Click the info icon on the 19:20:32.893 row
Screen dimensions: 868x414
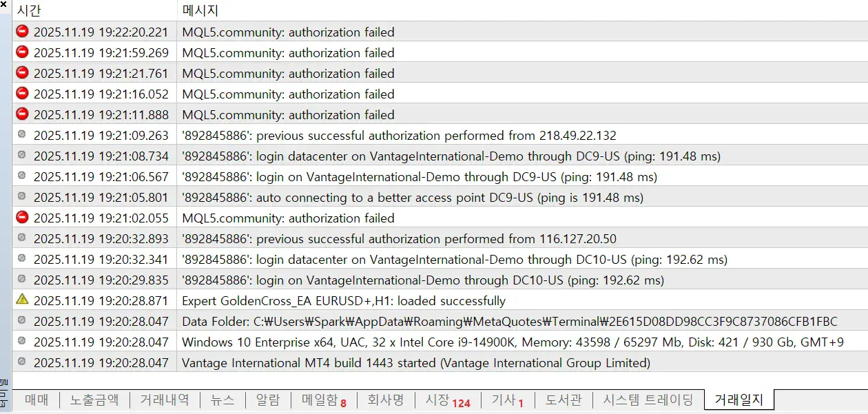22,238
